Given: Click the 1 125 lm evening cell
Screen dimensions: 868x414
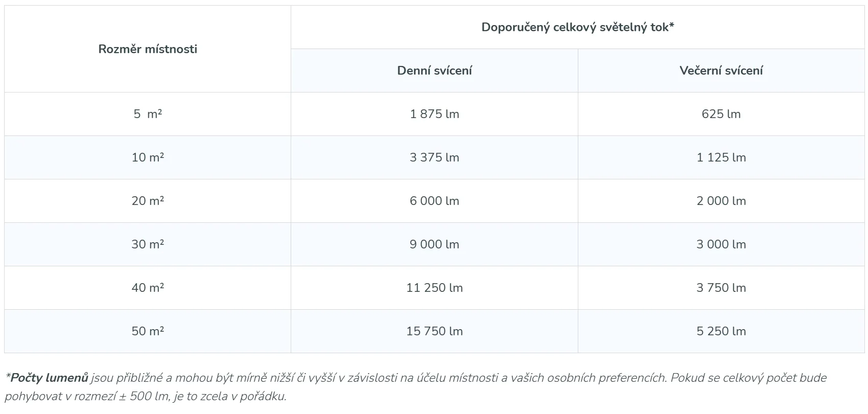Looking at the screenshot, I should [x=721, y=157].
